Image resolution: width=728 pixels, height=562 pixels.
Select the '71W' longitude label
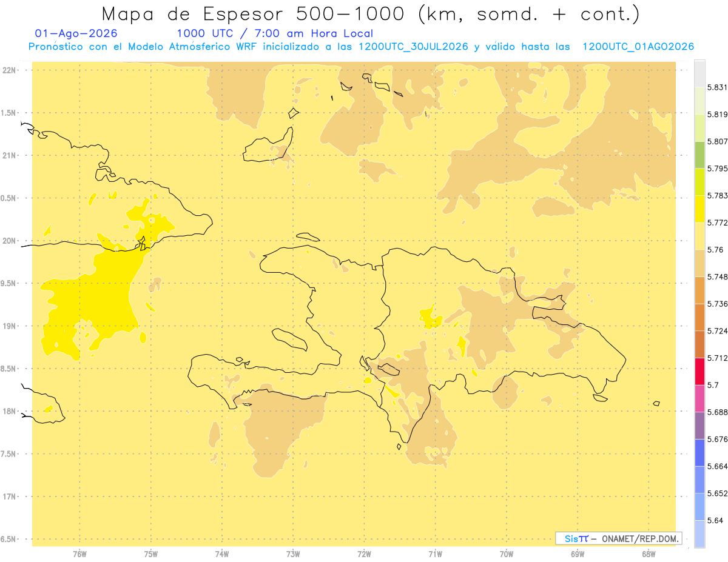coord(435,554)
